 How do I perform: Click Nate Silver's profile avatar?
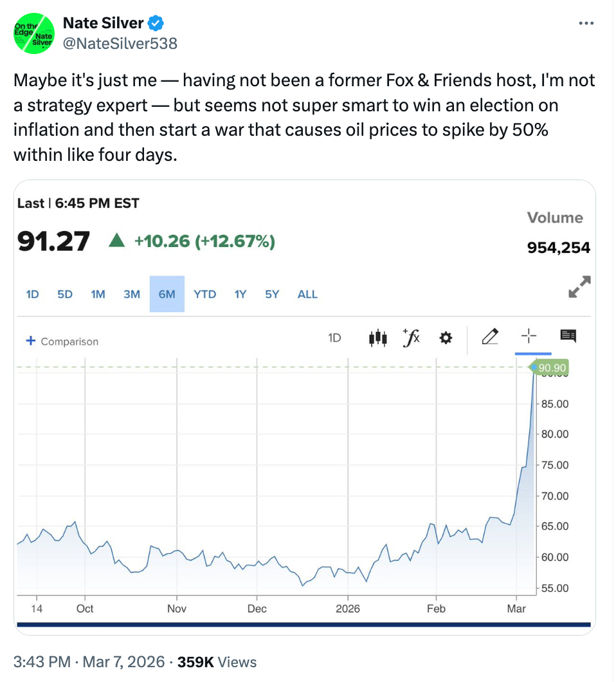pyautogui.click(x=34, y=33)
